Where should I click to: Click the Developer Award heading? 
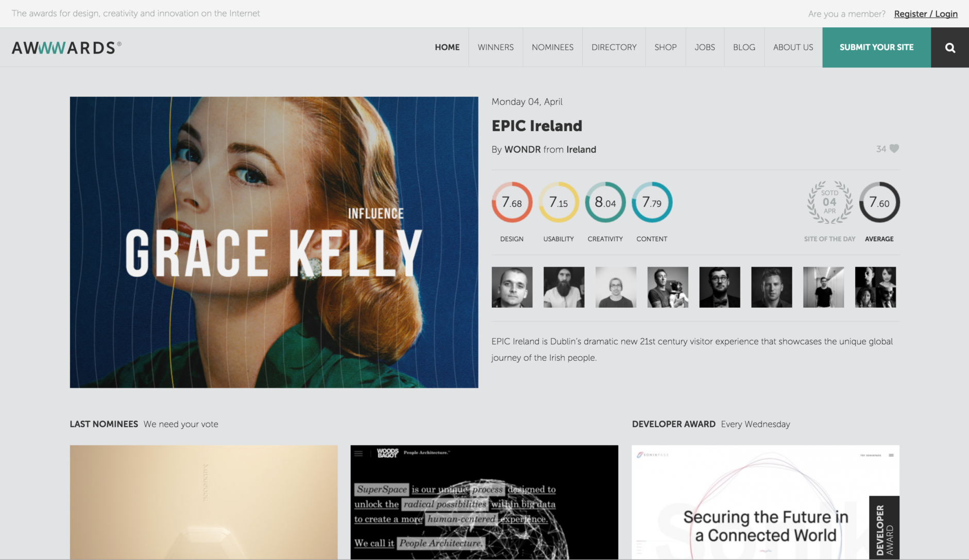coord(674,424)
